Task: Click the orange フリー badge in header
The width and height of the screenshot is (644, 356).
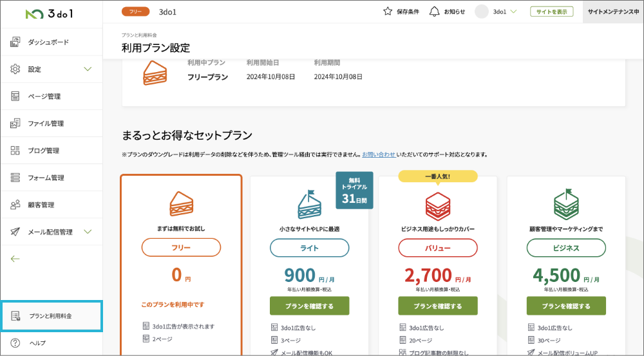Action: (135, 12)
